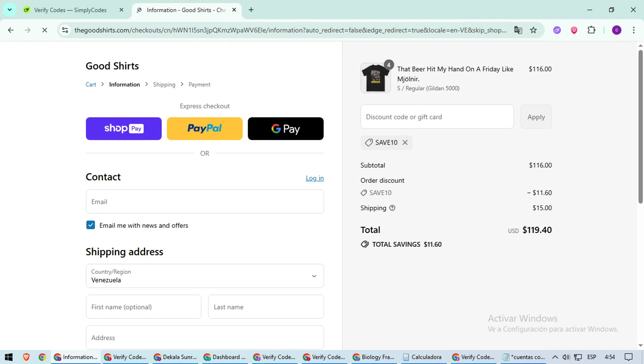Click the Good Shirts store title

point(112,66)
